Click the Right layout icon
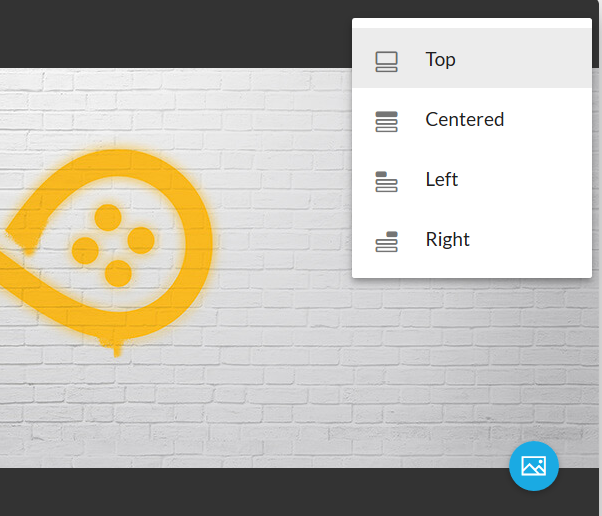 (x=386, y=241)
